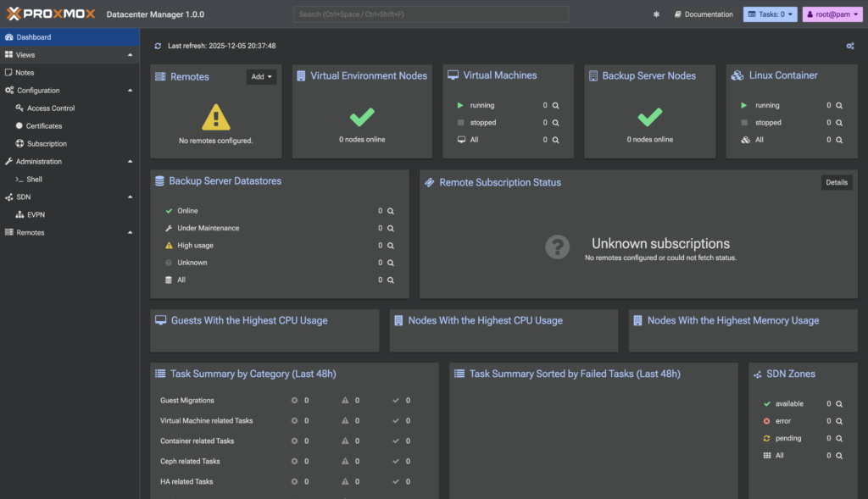Click the dashboard refresh icon

(158, 46)
